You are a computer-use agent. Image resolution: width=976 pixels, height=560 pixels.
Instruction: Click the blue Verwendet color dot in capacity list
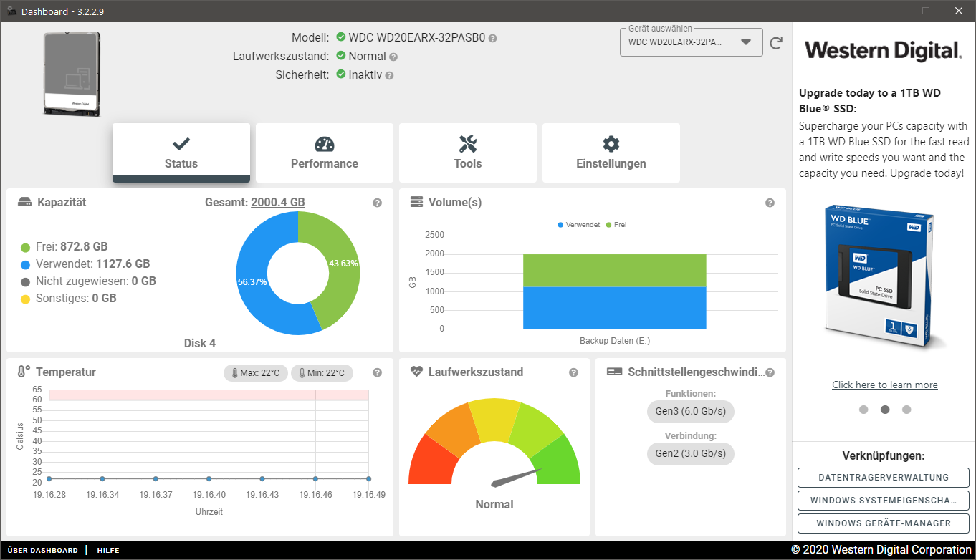25,264
